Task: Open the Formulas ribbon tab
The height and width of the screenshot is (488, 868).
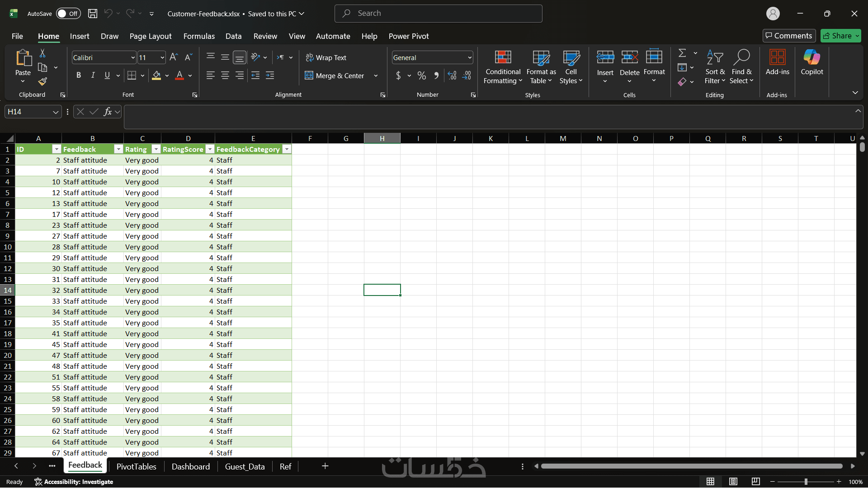Action: (199, 36)
